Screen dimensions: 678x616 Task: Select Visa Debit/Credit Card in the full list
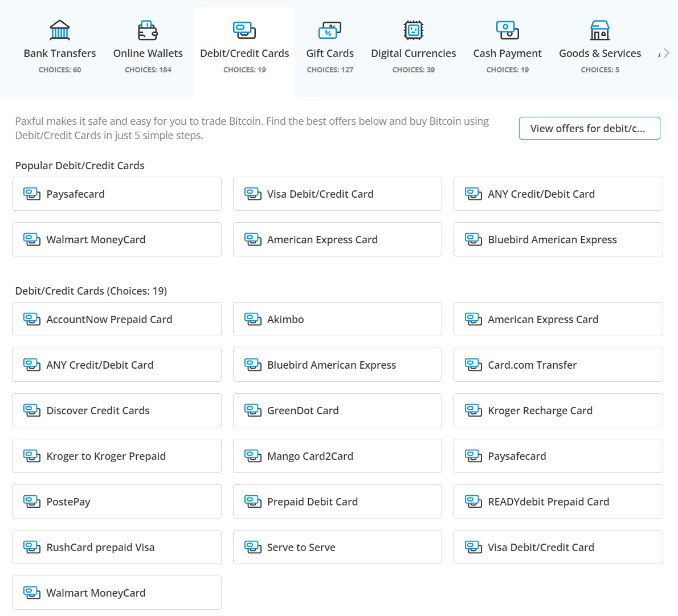click(558, 547)
